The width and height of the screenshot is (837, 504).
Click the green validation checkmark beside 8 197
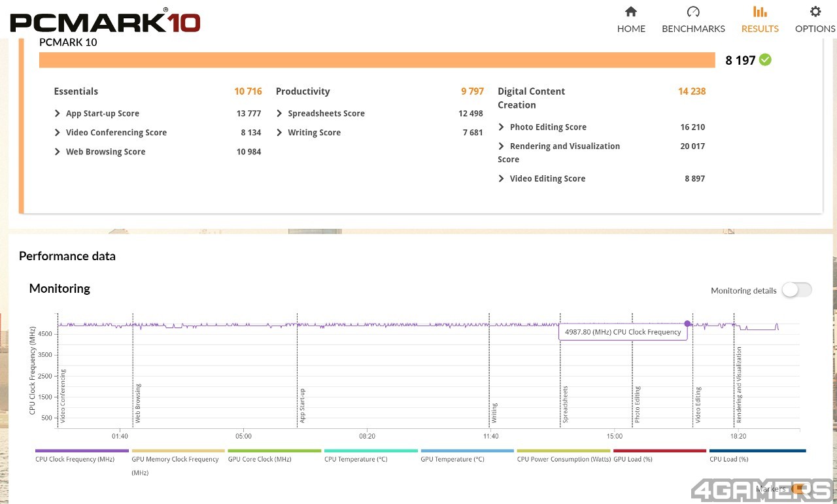(765, 59)
